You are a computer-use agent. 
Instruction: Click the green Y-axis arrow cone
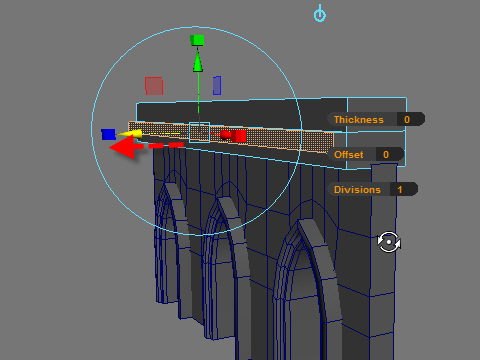tap(198, 60)
